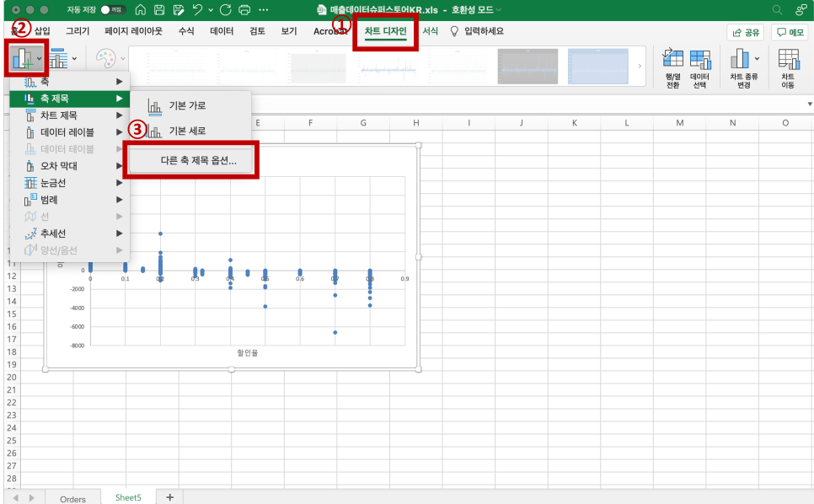Image resolution: width=814 pixels, height=504 pixels.
Task: Open the 차트 종류 변경 dropdown arrow
Action: [757, 58]
